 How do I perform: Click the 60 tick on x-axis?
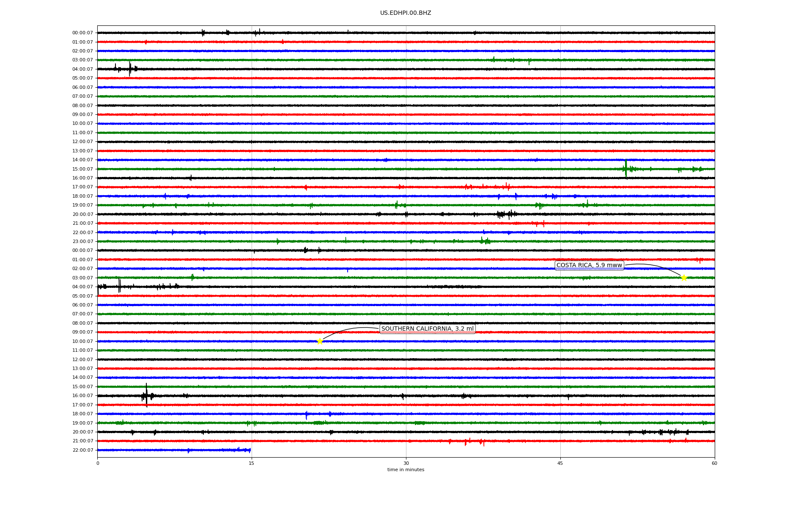tap(714, 463)
